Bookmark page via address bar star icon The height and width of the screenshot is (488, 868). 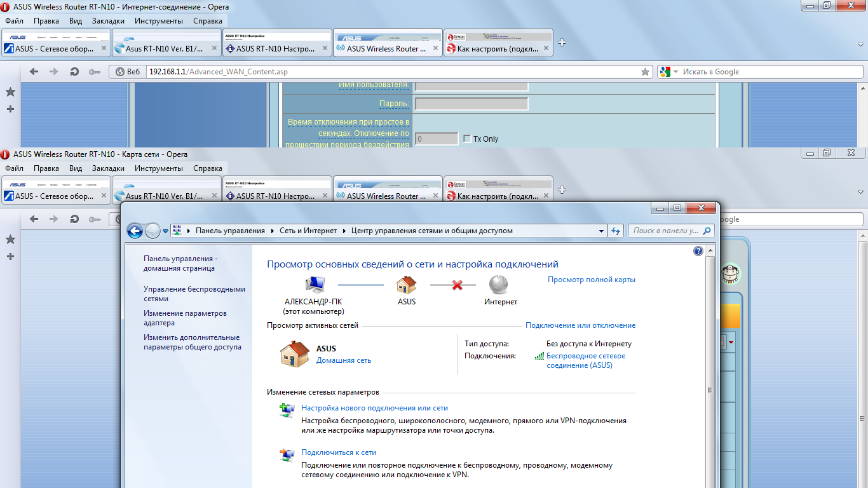[x=645, y=72]
